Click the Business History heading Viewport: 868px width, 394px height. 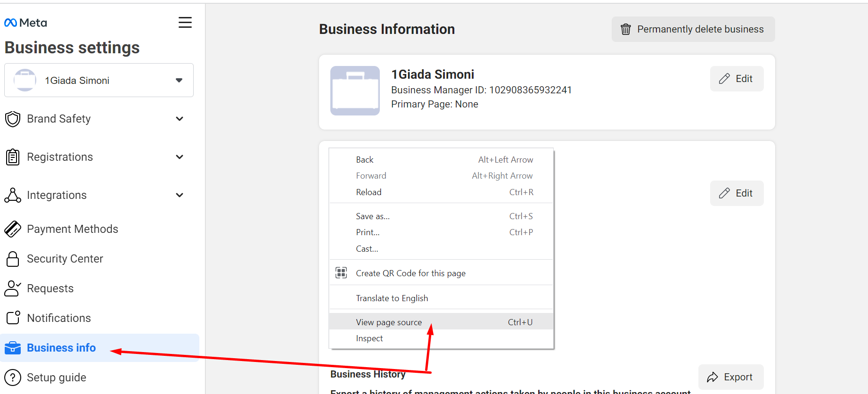(368, 374)
